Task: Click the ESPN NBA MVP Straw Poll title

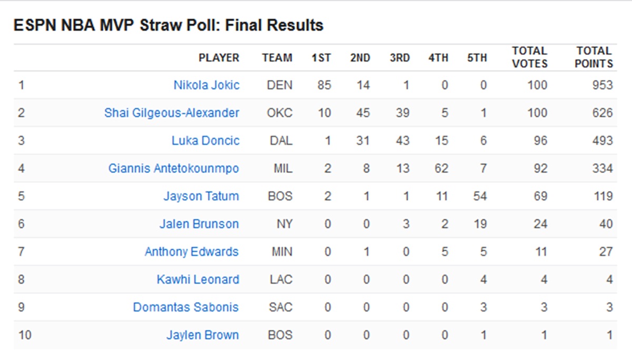Action: coord(169,25)
